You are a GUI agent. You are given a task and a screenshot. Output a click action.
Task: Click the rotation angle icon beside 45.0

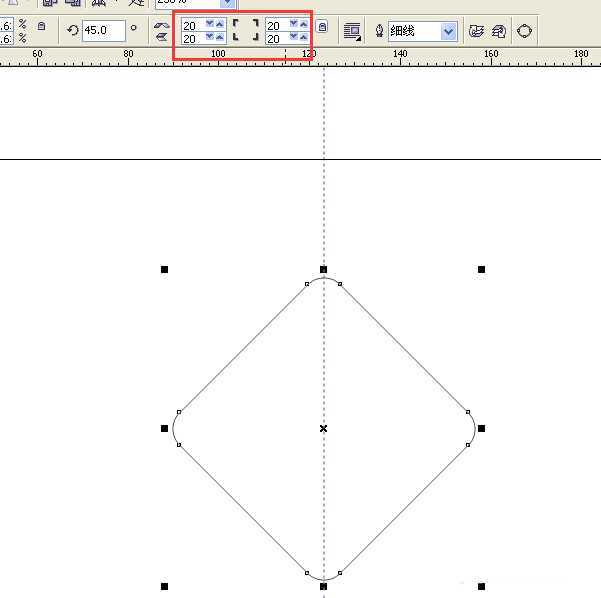[x=72, y=31]
